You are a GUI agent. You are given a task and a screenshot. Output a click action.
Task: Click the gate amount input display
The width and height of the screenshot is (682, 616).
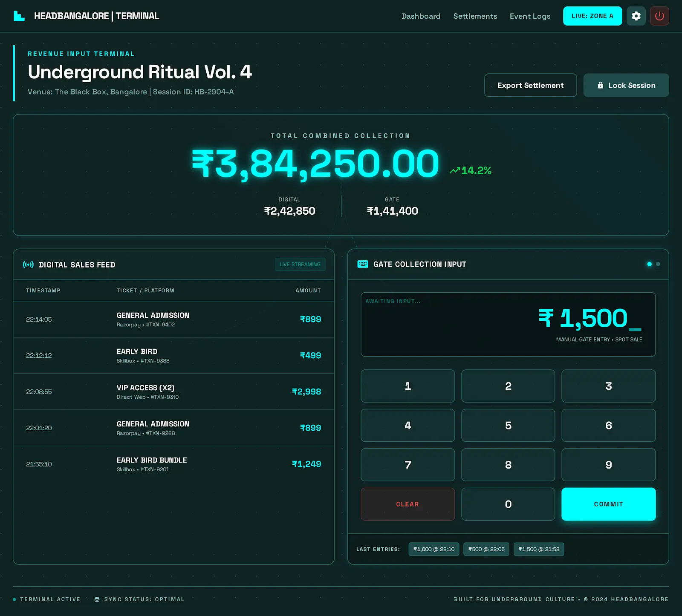508,324
